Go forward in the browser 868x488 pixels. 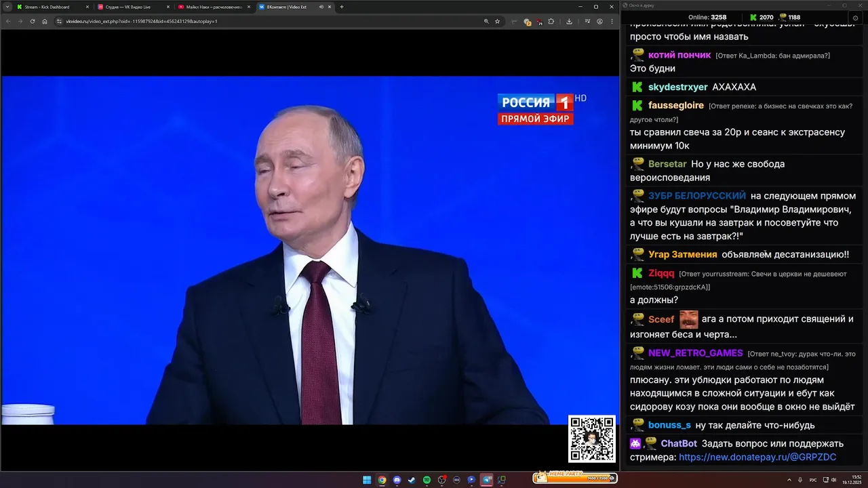(x=20, y=21)
